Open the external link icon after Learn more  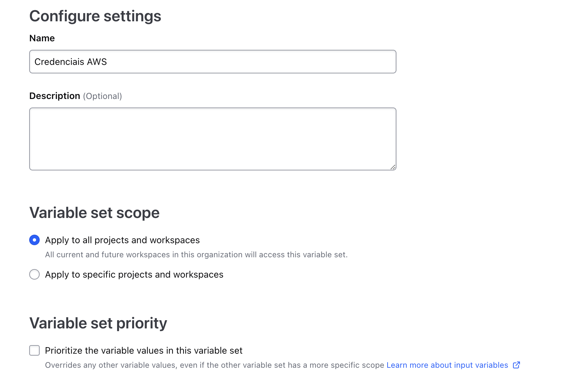pos(516,365)
